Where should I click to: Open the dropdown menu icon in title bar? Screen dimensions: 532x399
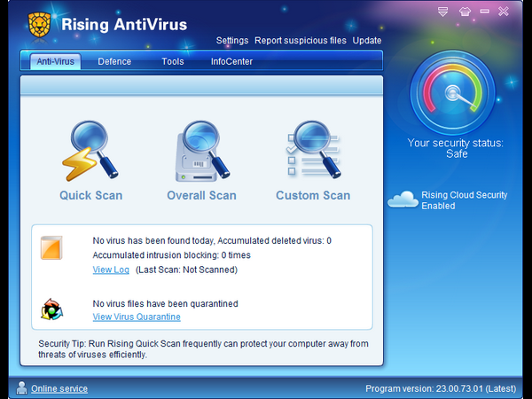click(442, 12)
